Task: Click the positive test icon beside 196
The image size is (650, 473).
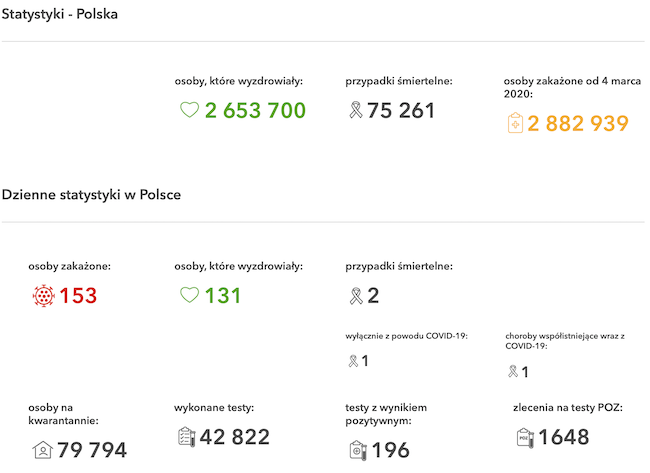Action: (358, 451)
